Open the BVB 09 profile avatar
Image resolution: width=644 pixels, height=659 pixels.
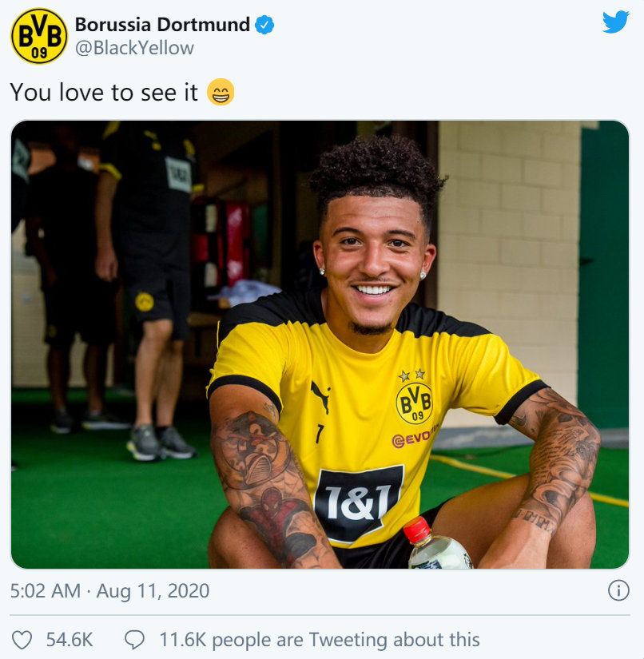click(x=39, y=36)
